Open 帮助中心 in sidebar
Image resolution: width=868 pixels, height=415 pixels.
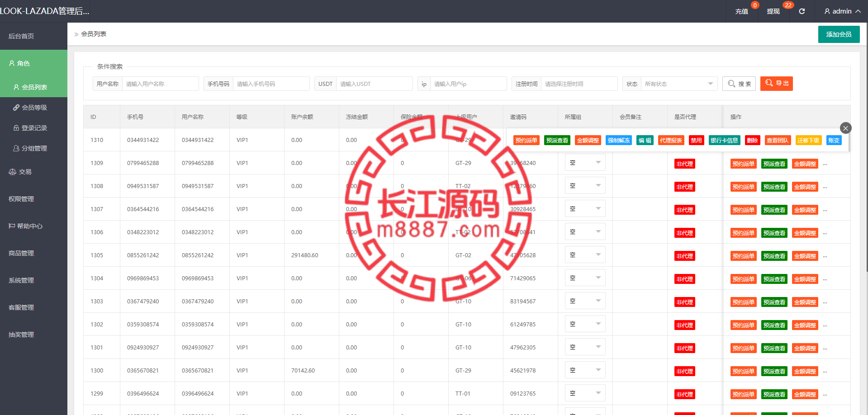click(x=33, y=226)
